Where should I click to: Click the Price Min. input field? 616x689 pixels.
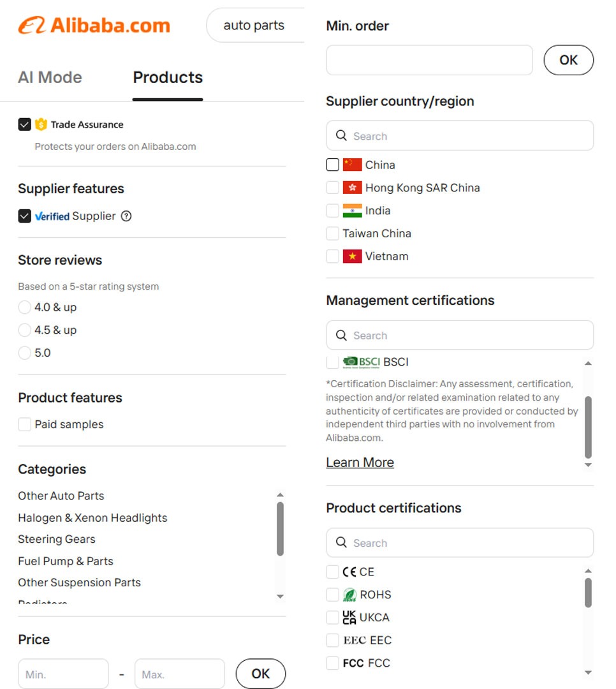63,674
